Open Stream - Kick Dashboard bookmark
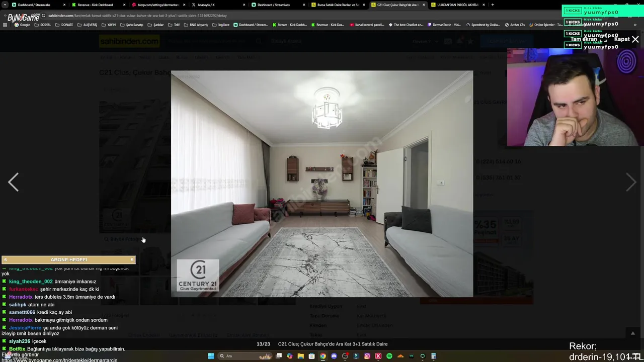This screenshot has height=362, width=644. [x=289, y=25]
